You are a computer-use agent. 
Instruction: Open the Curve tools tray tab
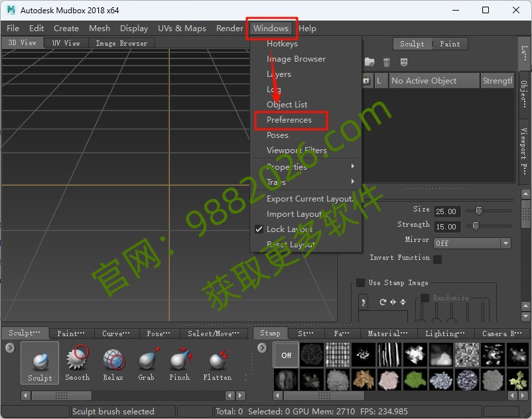[116, 333]
